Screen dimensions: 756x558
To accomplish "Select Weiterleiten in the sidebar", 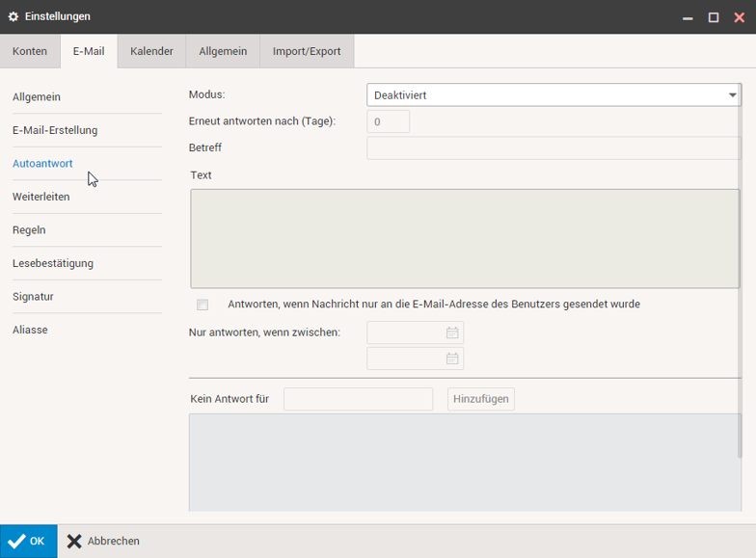I will coord(41,197).
